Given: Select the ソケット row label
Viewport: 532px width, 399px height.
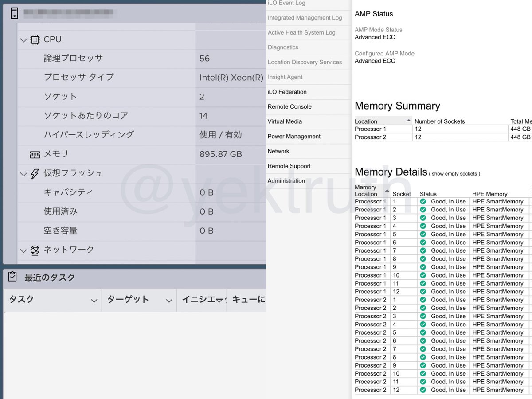Looking at the screenshot, I should point(60,97).
